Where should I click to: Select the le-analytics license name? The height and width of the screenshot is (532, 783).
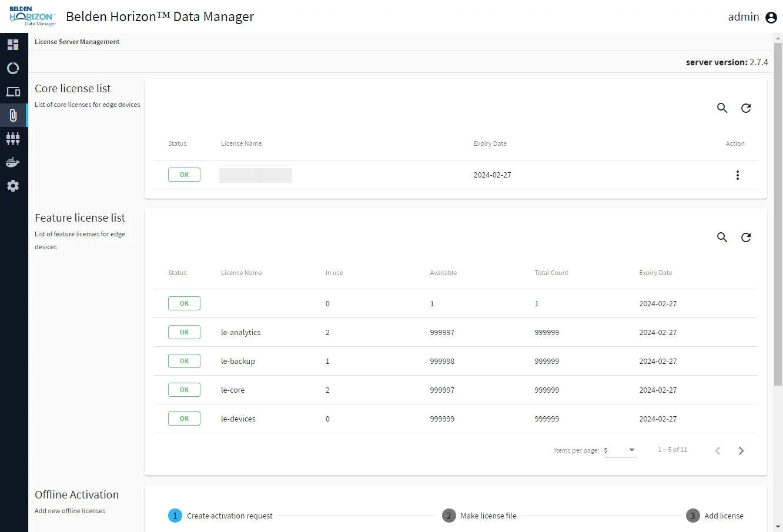[240, 332]
